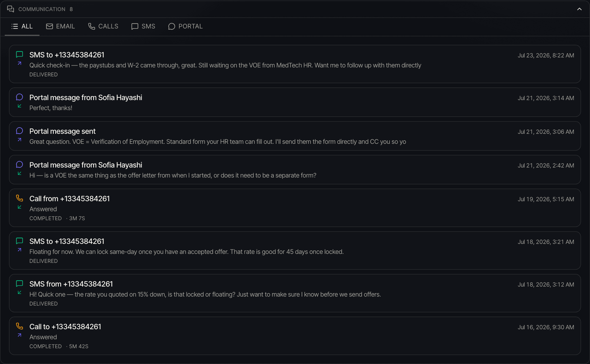Click phone icon on Jul 16 call

click(19, 326)
